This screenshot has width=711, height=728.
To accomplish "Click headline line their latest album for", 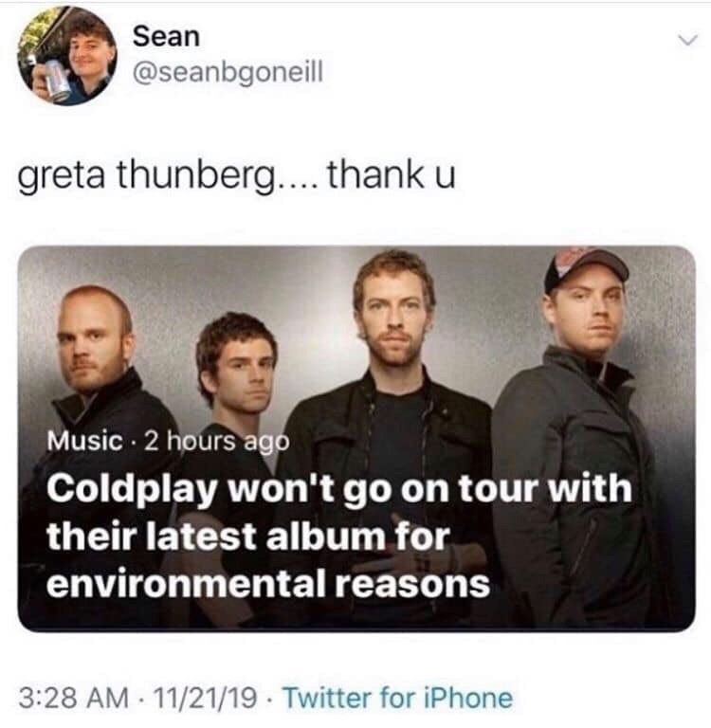I will pos(248,537).
